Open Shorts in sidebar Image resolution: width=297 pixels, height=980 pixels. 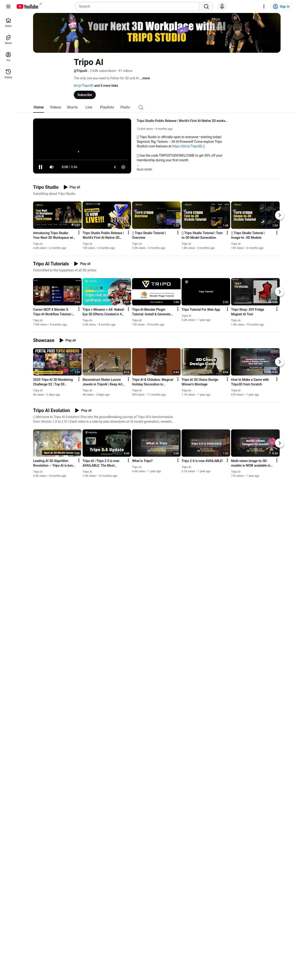click(x=8, y=40)
